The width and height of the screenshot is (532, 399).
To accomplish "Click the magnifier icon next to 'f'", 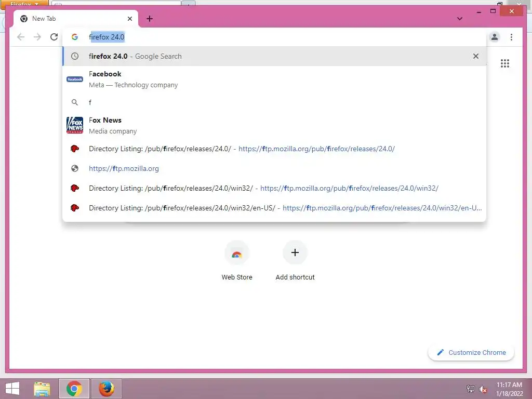I will tap(75, 102).
